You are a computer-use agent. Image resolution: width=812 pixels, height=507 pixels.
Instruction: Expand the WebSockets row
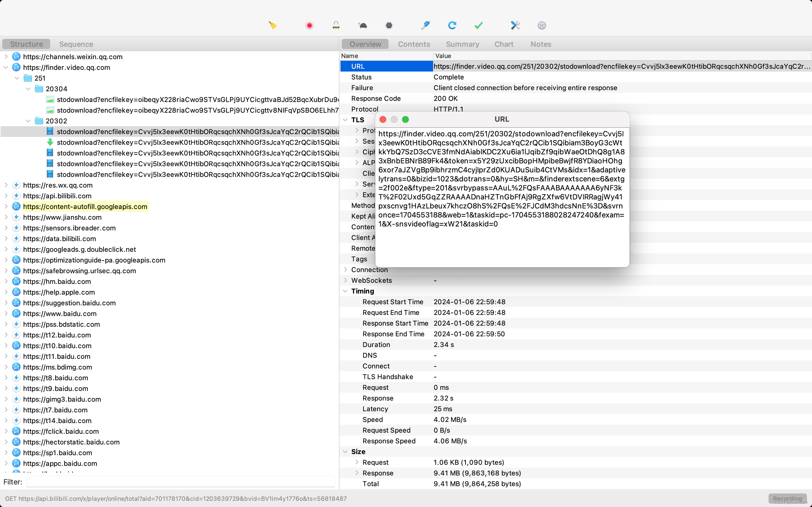point(345,280)
